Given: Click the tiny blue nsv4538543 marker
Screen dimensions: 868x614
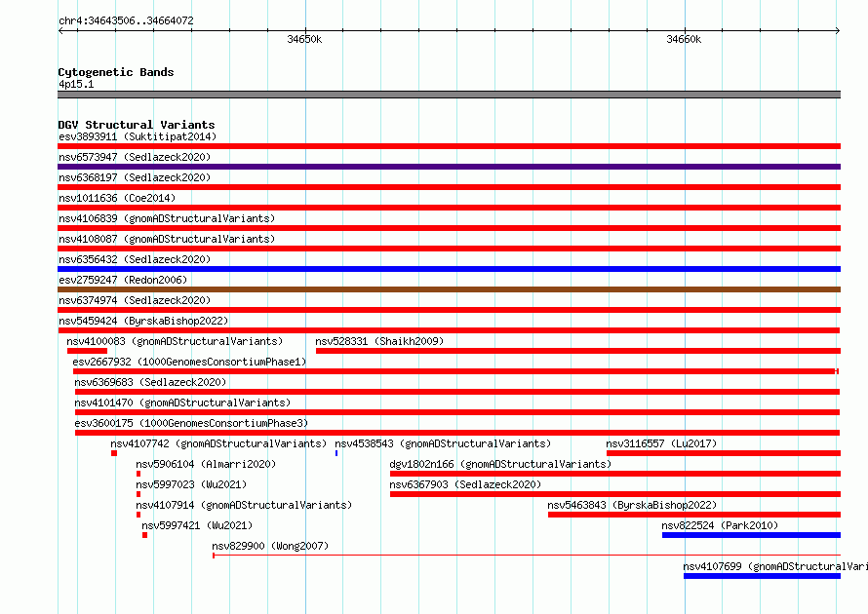Looking at the screenshot, I should tap(336, 453).
